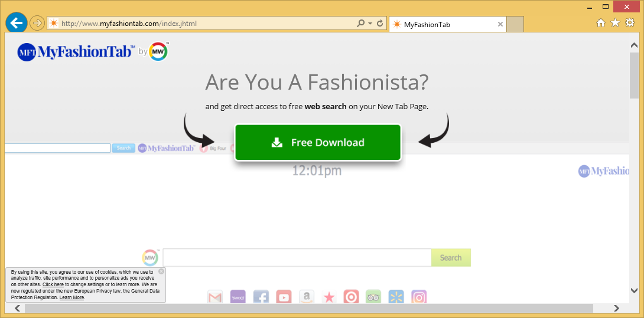Image resolution: width=644 pixels, height=318 pixels.
Task: Click the Amazon shortcut icon
Action: pos(306,297)
